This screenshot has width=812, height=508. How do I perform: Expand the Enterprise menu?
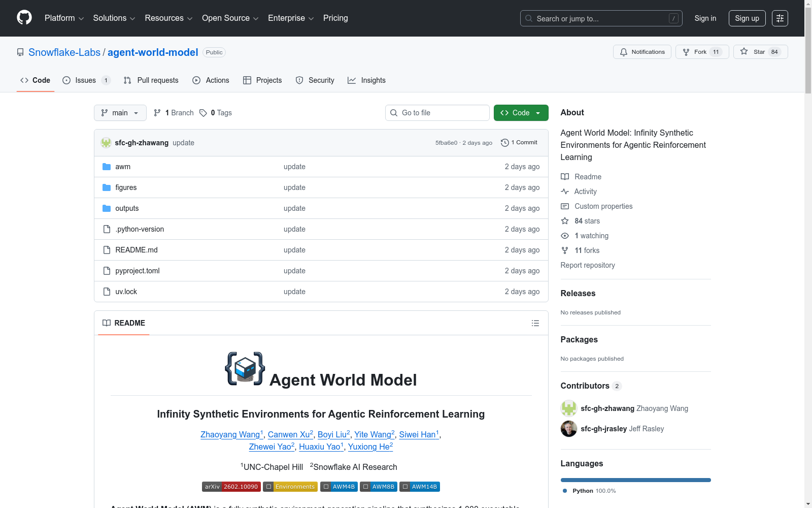click(291, 18)
